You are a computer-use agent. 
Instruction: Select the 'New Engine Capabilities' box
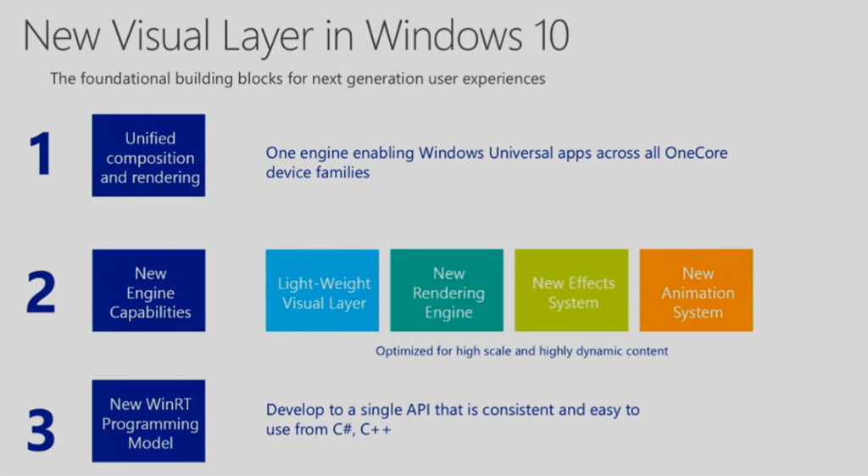tap(148, 290)
